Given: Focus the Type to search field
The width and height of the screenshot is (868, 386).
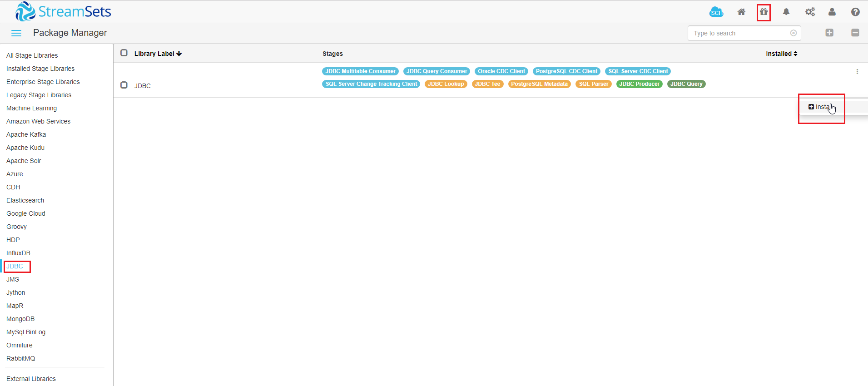Looking at the screenshot, I should click(x=744, y=33).
